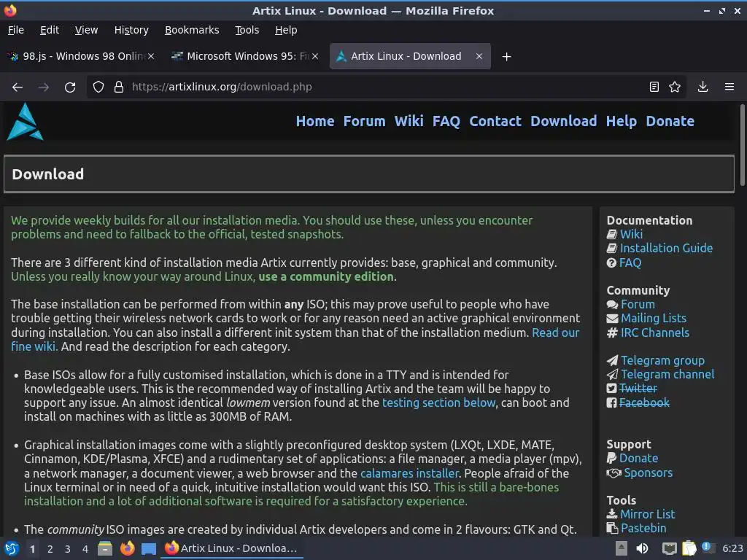Viewport: 747px width, 560px height.
Task: Click the forward navigation arrow
Action: 44,87
